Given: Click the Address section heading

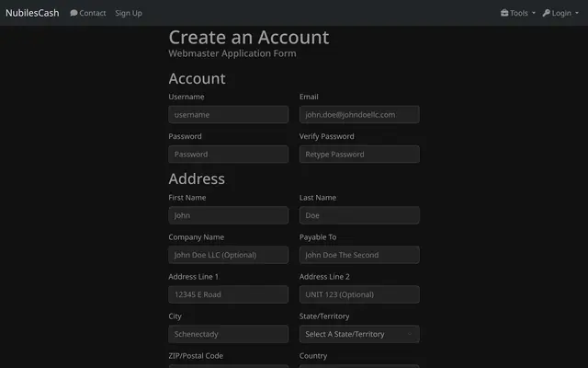Looking at the screenshot, I should tap(197, 178).
